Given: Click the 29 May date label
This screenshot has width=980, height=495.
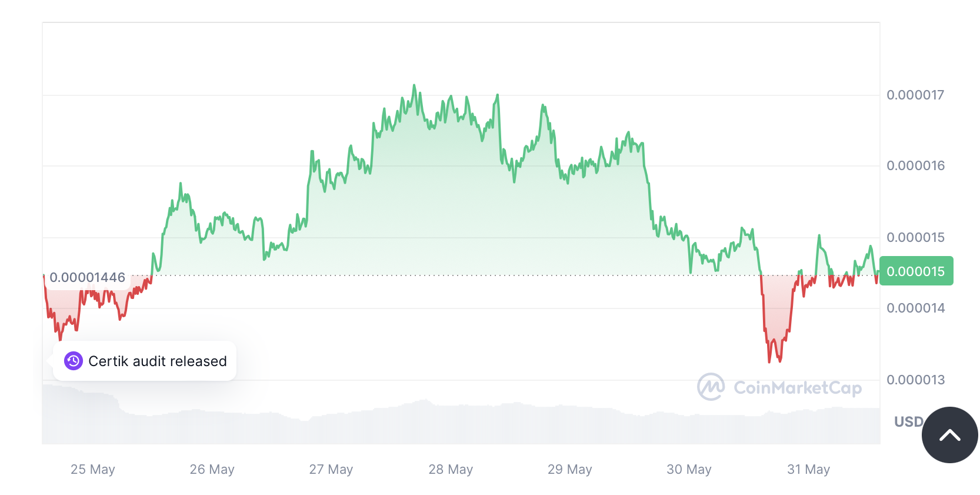Looking at the screenshot, I should (569, 469).
